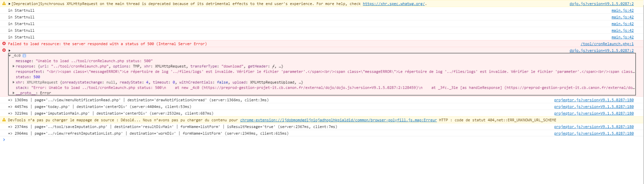Click the status 500 value
Screen dimensions: 644x184
coord(37,77)
